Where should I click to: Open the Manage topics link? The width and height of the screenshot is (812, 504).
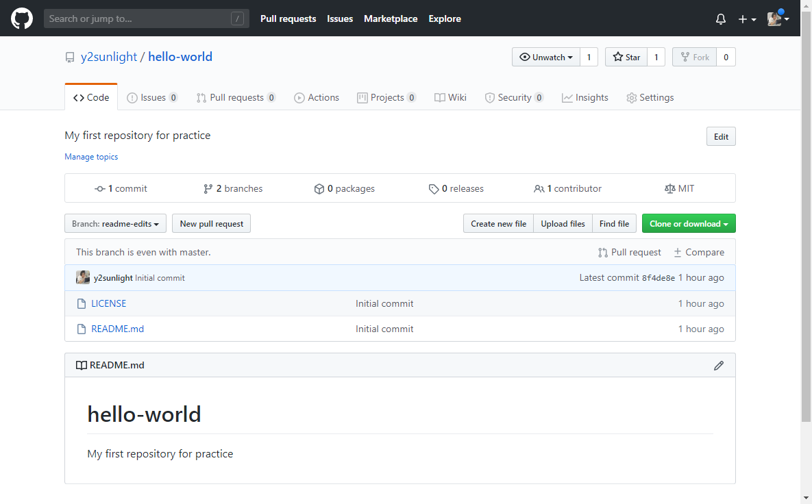[91, 157]
